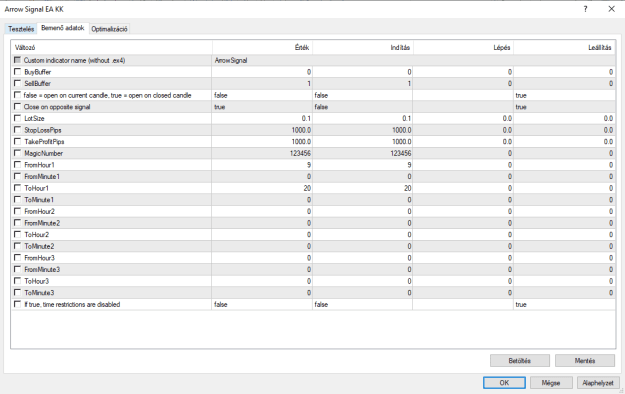Screen dimensions: 625x394
Task: Select the FromHour3 variable row label
Action: 39,258
